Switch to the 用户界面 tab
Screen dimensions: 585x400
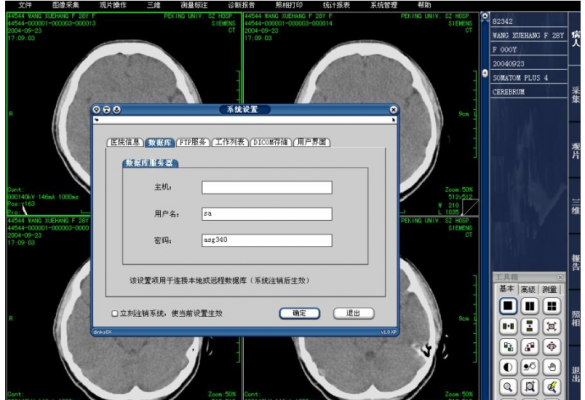pyautogui.click(x=312, y=142)
